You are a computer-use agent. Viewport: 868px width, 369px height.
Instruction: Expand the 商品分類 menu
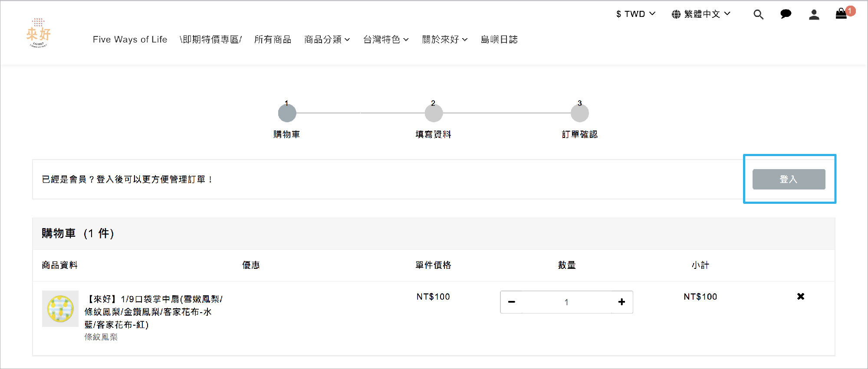pos(327,39)
